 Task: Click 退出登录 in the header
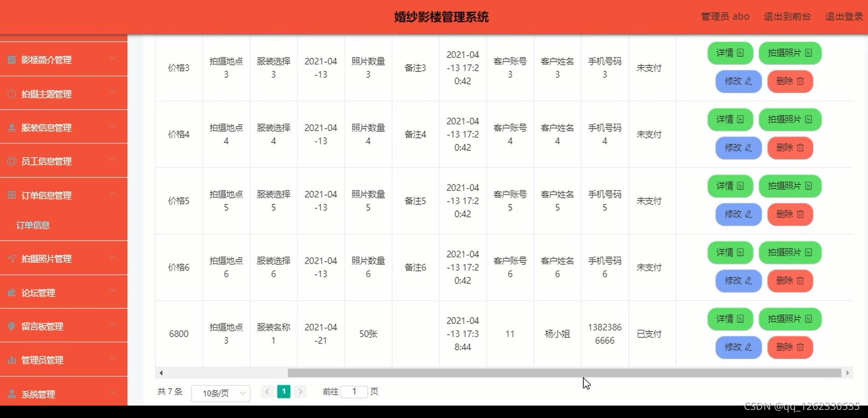click(844, 17)
